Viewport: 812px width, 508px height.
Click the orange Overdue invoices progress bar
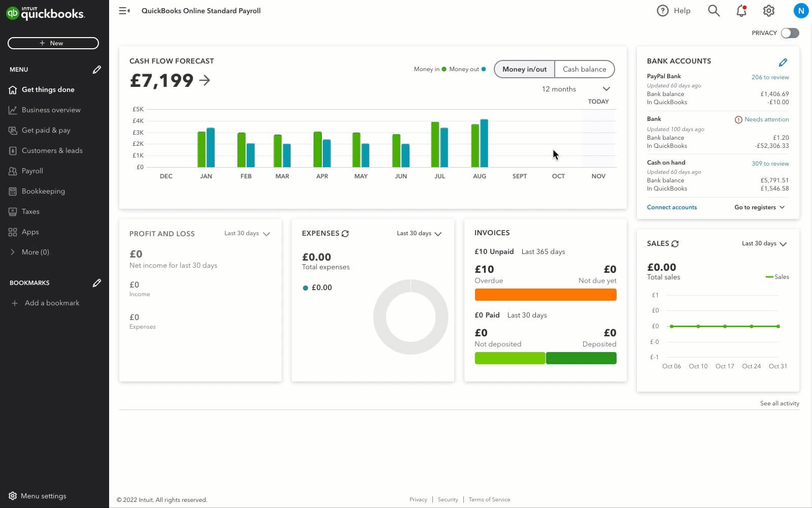[x=545, y=295]
